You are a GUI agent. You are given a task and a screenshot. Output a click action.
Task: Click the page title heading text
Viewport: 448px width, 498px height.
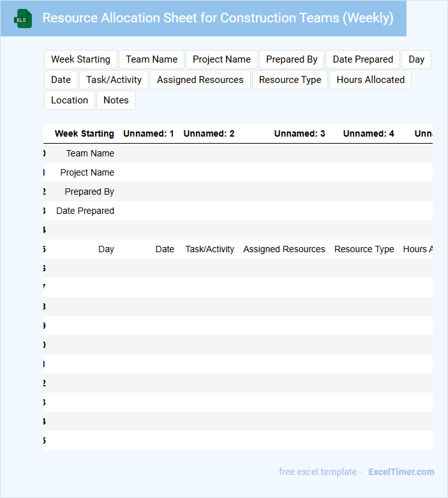218,18
